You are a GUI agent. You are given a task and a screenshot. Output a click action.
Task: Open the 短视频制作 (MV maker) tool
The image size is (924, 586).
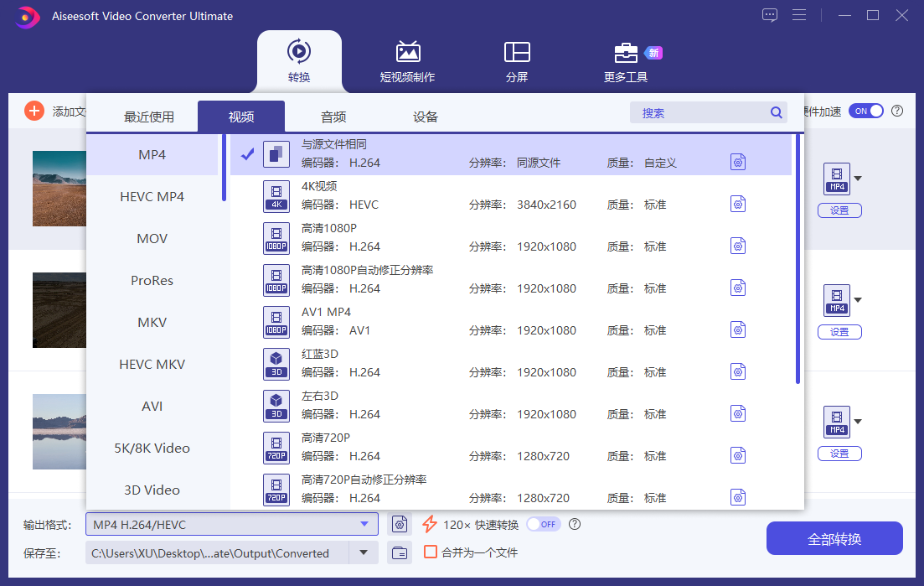pos(407,62)
